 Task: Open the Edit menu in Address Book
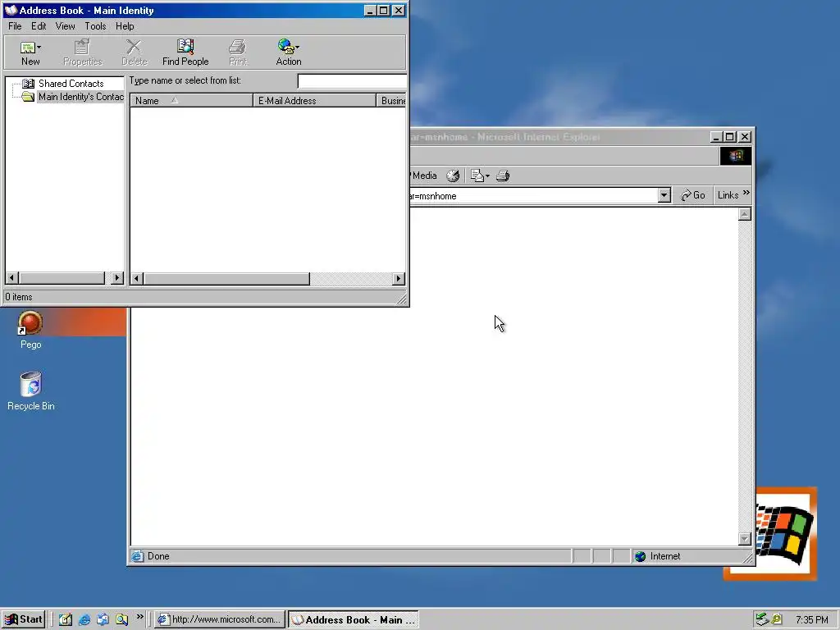(39, 26)
